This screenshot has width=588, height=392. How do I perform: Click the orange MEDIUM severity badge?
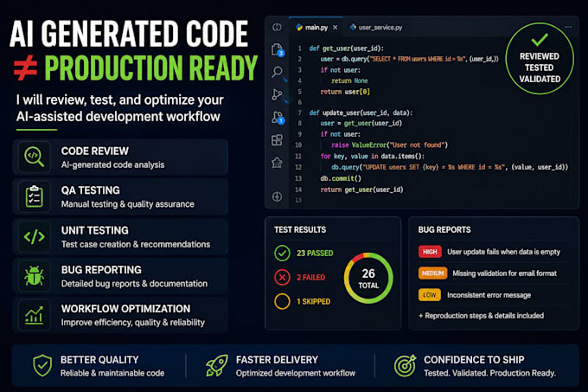click(x=432, y=273)
